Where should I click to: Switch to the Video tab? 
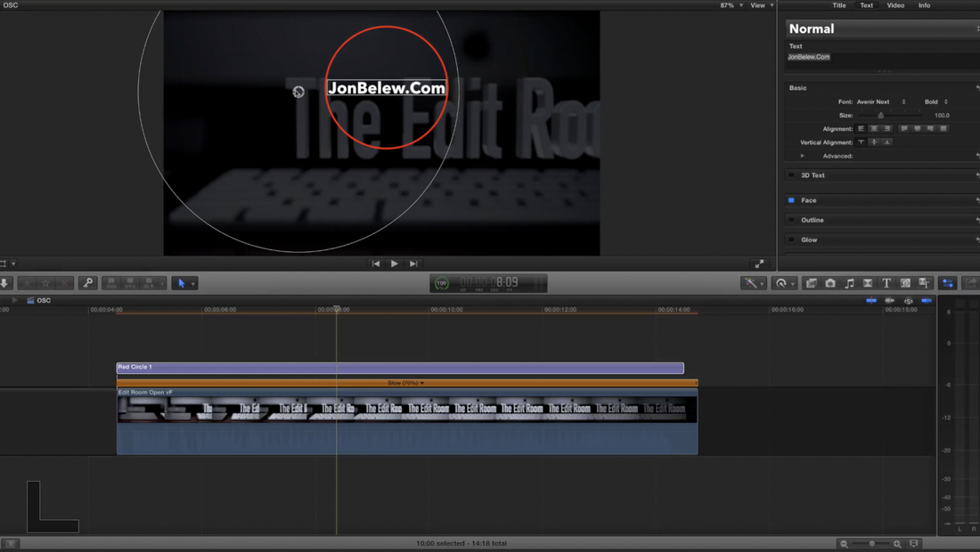[x=895, y=4]
